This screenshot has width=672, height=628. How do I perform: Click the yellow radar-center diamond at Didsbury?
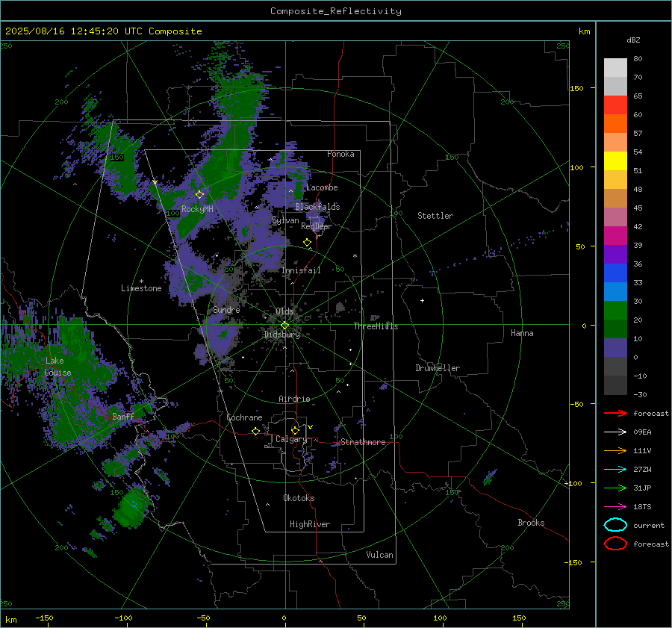click(284, 326)
